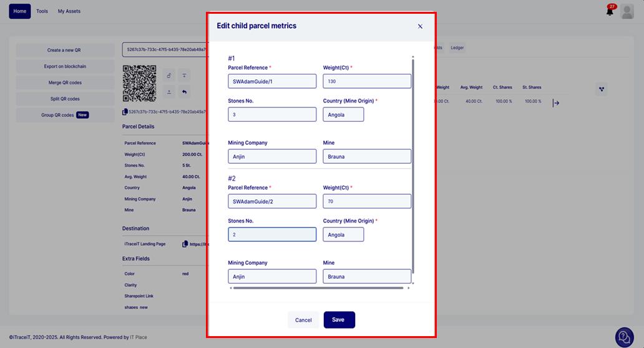The width and height of the screenshot is (644, 348).
Task: Switch to the Ledger tab
Action: [457, 47]
